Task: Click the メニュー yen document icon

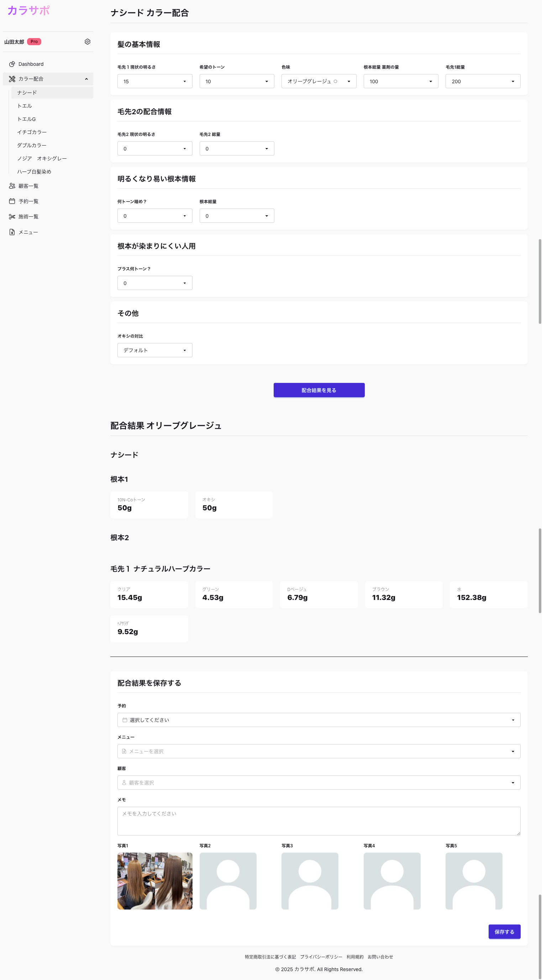Action: tap(12, 232)
